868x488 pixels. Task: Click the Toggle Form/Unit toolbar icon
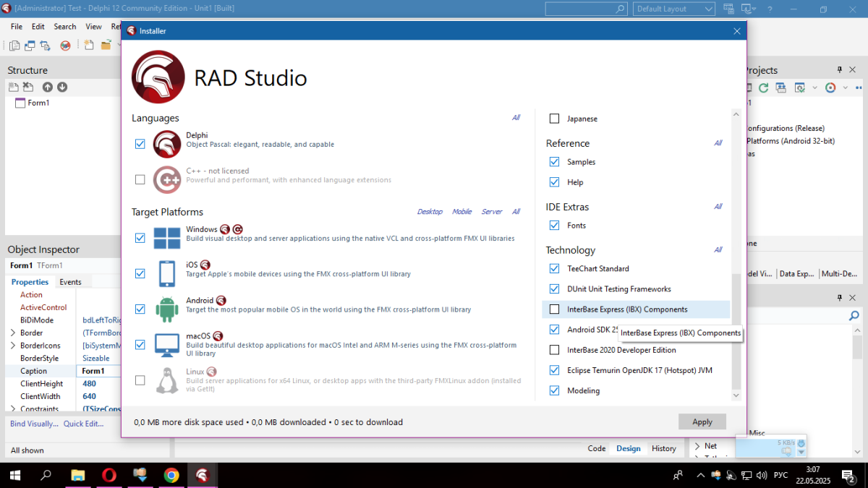click(x=45, y=46)
